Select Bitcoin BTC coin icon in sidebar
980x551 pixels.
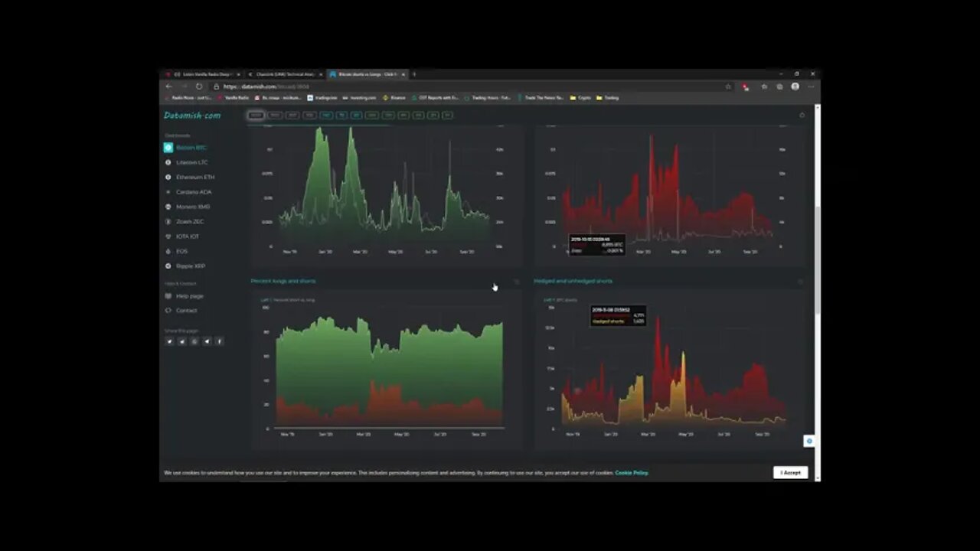tap(168, 148)
